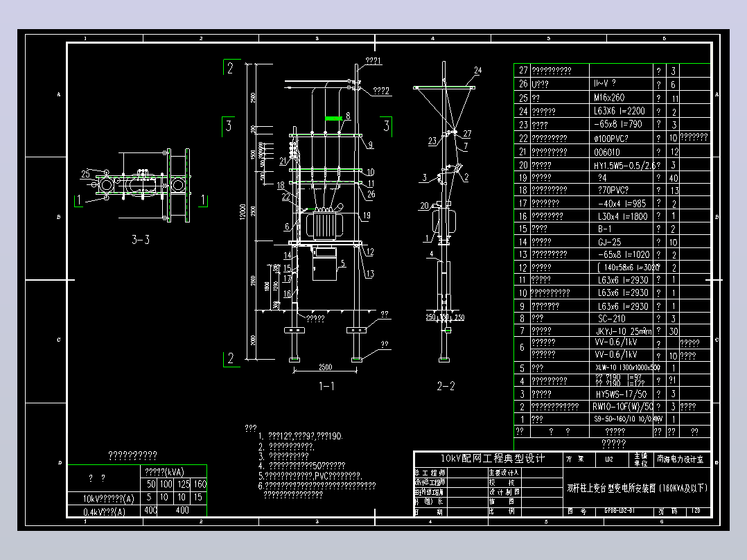Select the '南海电力设计室' cell in title block
This screenshot has width=747, height=560.
(680, 460)
